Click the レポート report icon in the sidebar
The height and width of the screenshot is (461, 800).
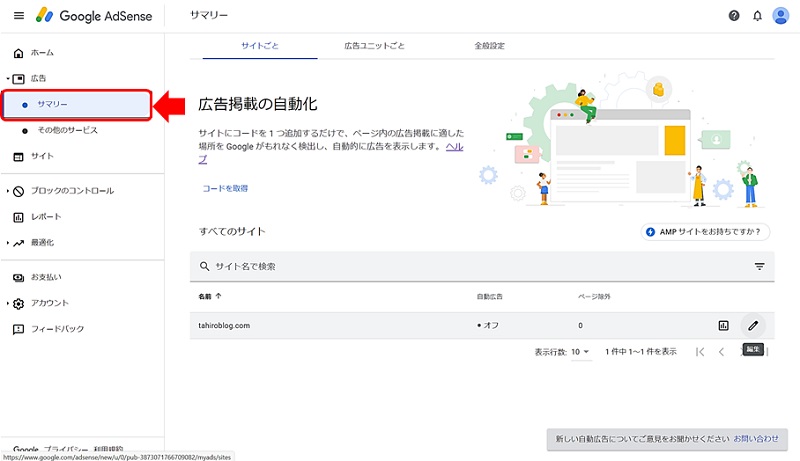pos(18,217)
